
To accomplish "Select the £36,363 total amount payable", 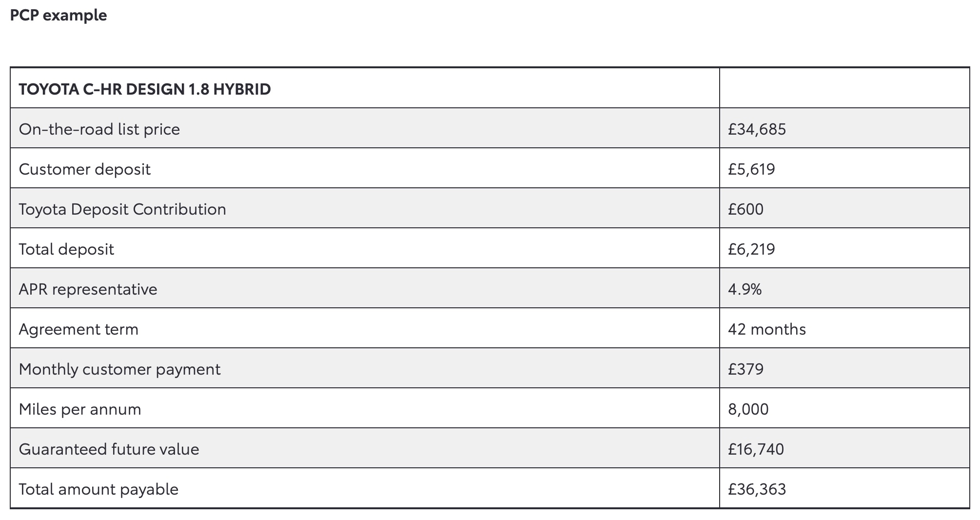I will coord(757,489).
